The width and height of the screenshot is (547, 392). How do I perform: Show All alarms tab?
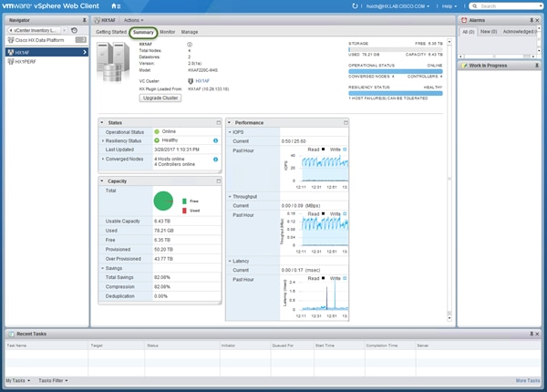(x=469, y=32)
